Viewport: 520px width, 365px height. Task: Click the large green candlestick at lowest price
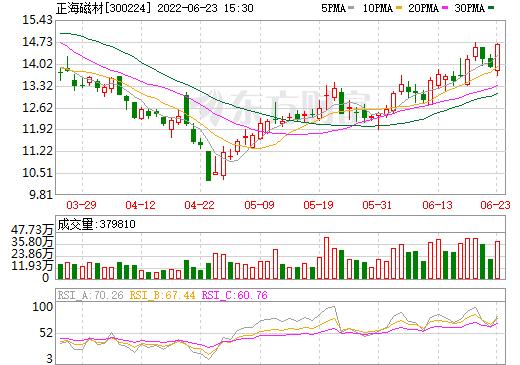point(208,166)
